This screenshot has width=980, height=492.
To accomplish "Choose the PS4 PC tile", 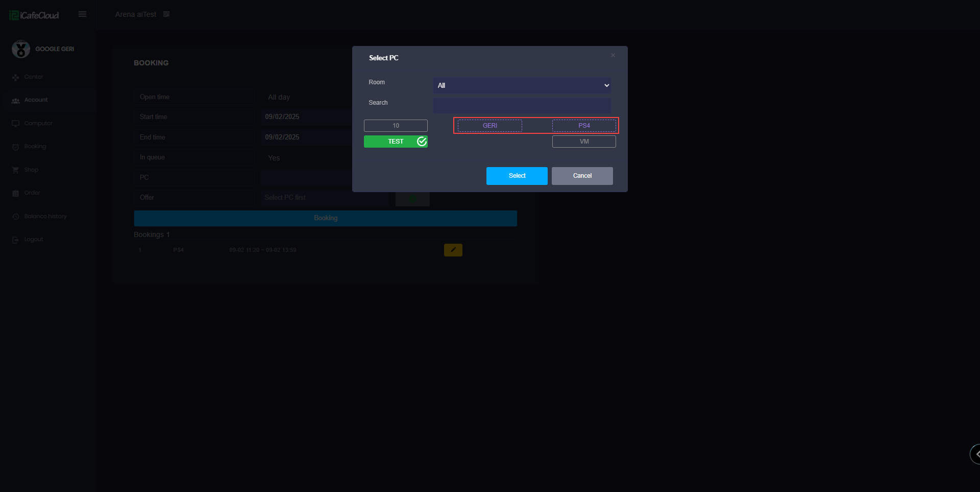I will [584, 126].
